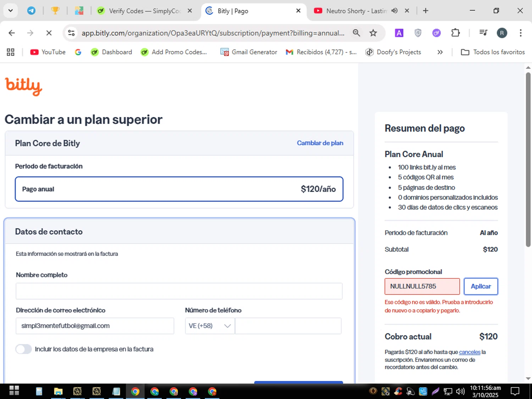Switch to Neutro Shorty YouTube tab
532x399 pixels.
[x=356, y=11]
